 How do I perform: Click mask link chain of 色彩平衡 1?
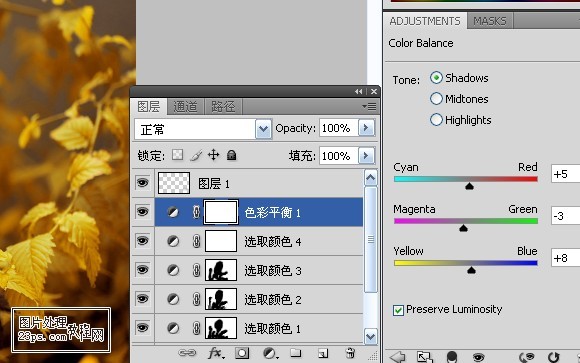coord(196,212)
